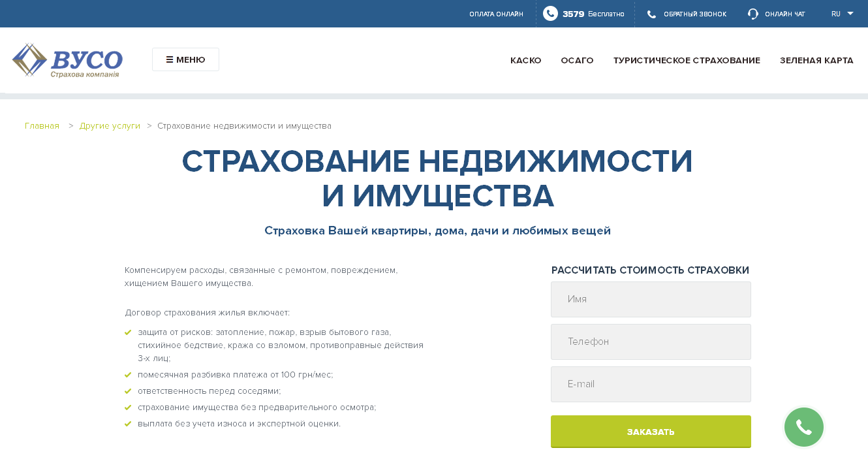Click the phone icon beside 3579
The image size is (868, 463).
[x=550, y=14]
